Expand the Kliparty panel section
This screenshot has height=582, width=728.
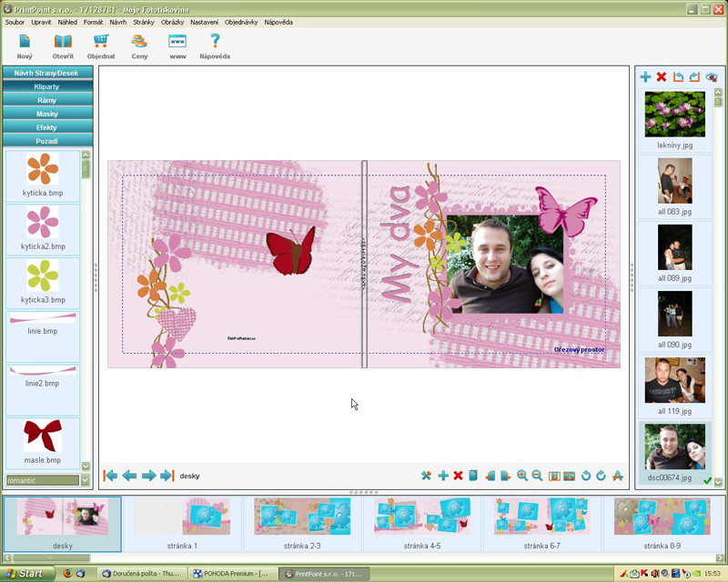tap(47, 86)
